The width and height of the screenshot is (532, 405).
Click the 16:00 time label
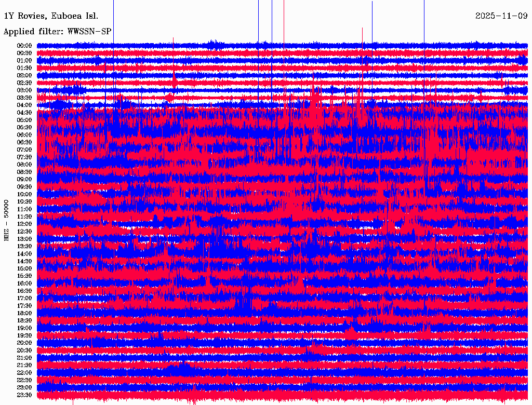tap(24, 283)
